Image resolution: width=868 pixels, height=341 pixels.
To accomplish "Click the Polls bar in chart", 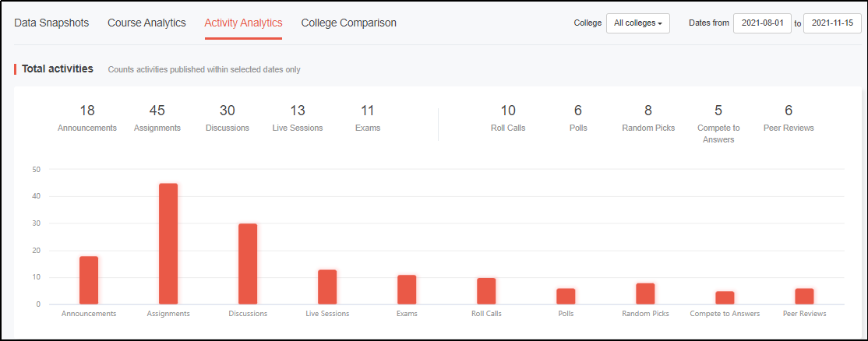I will 566,296.
